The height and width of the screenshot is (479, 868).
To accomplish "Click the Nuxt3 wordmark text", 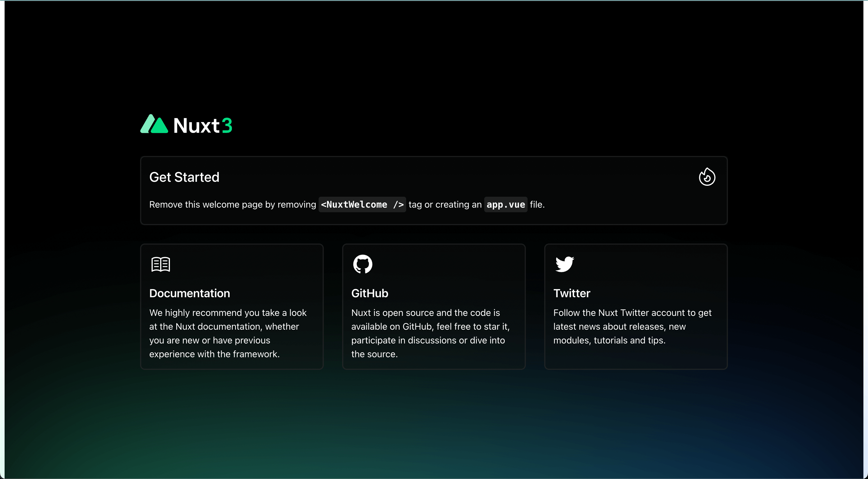I will click(x=203, y=125).
